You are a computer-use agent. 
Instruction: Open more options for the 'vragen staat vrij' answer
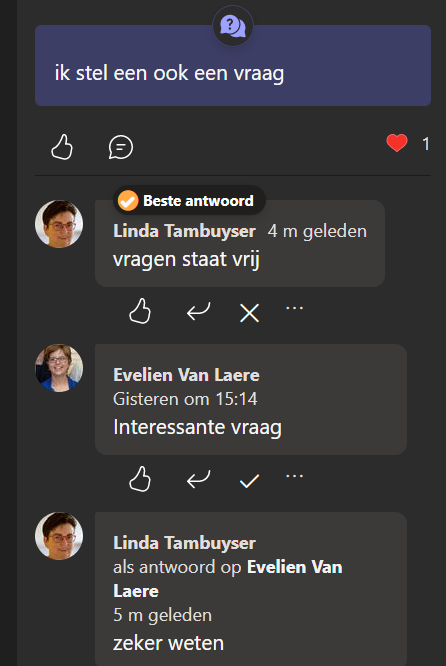(294, 308)
